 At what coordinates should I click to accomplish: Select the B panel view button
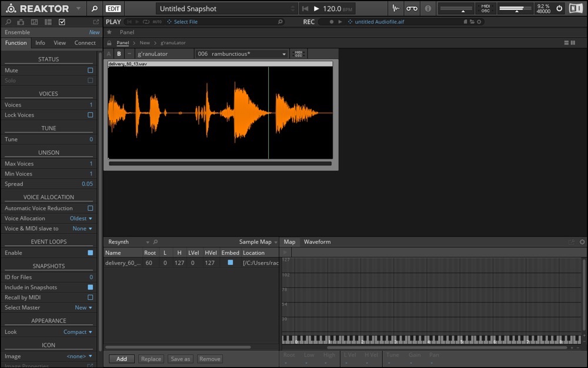119,54
